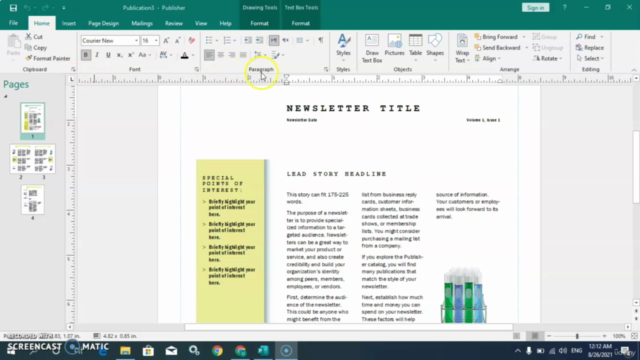This screenshot has width=640, height=360.
Task: Switch to two-page spread view
Action: tap(535, 336)
